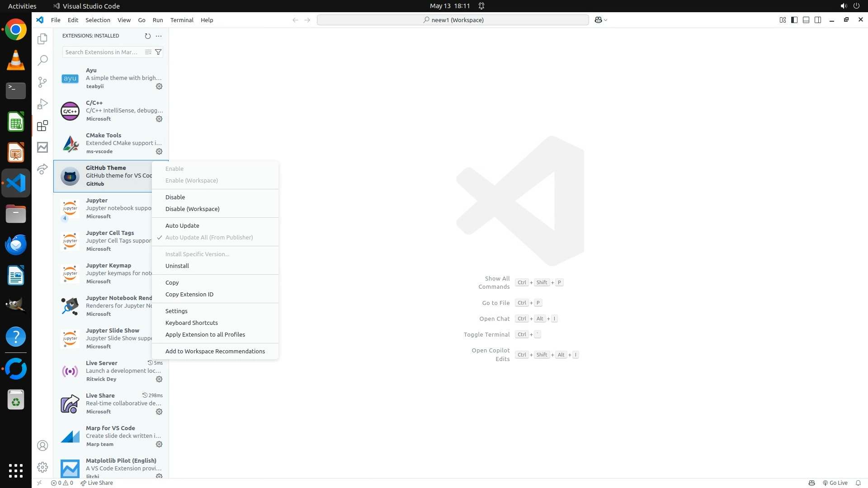Screen dimensions: 868x488
Task: Choose Copy Extension ID menu entry
Action: click(189, 294)
